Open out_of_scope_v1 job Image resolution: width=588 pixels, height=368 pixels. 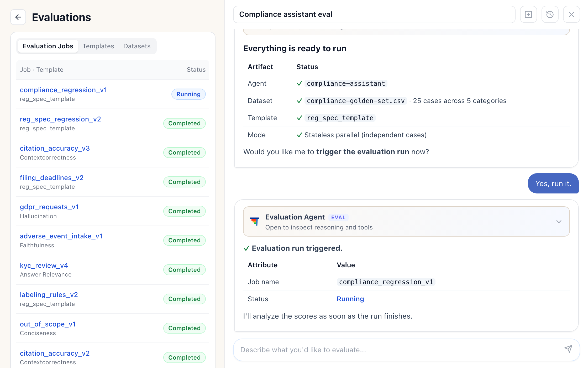[48, 324]
